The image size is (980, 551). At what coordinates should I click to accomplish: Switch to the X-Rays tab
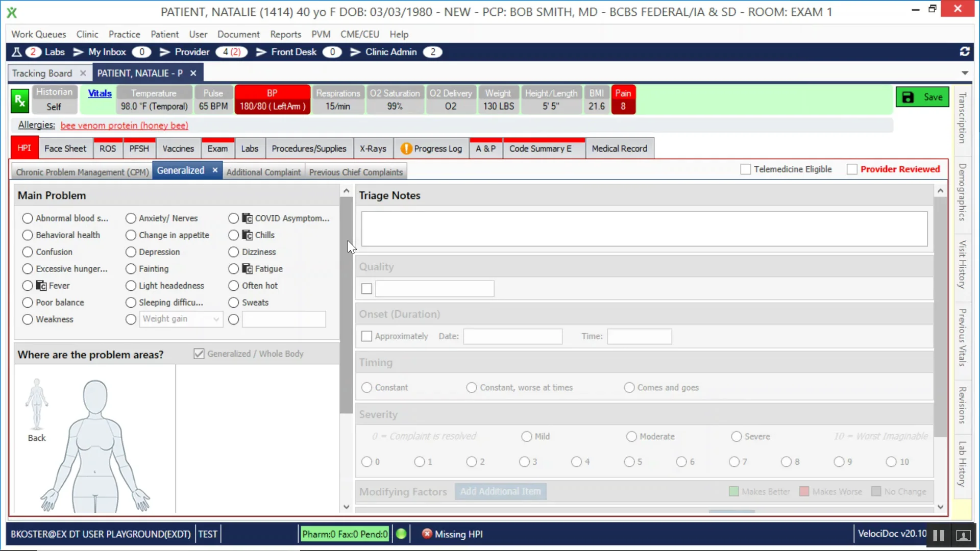click(x=373, y=148)
